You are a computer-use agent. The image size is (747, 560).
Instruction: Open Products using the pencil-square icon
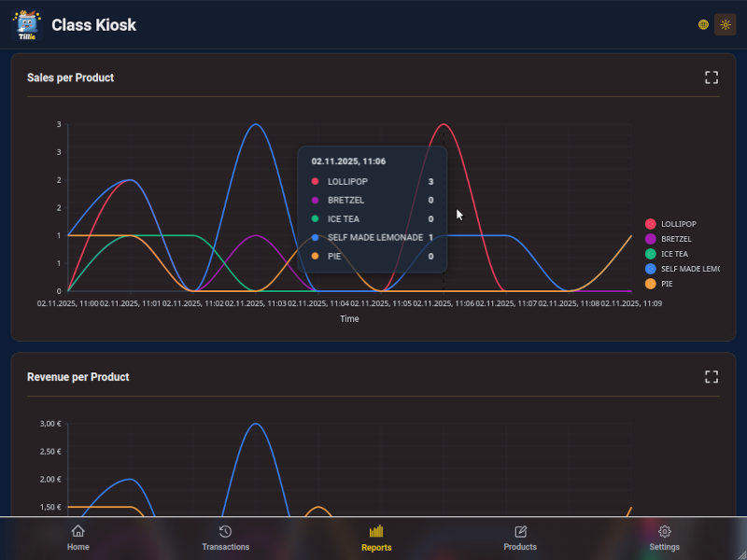tap(520, 529)
